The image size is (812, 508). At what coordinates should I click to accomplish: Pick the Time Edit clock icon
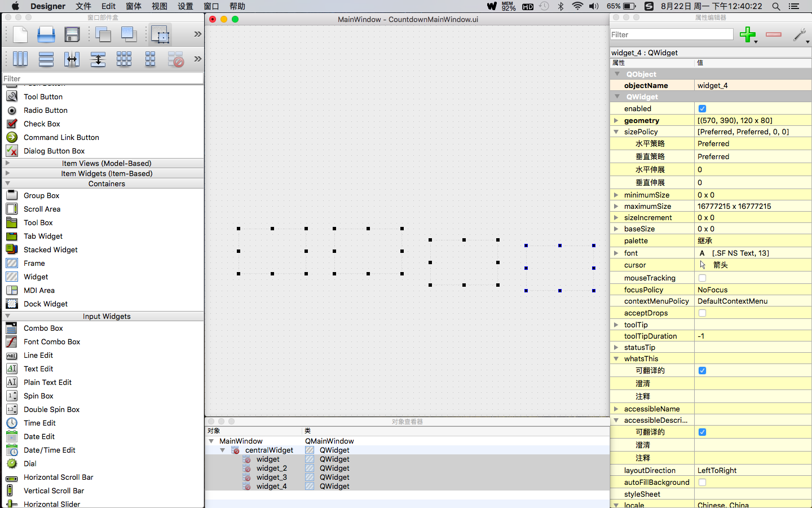pos(12,423)
